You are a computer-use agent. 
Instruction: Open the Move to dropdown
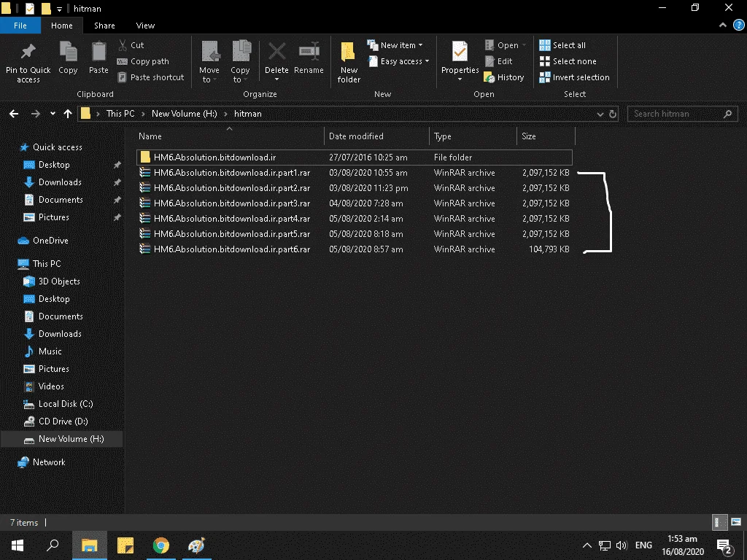(209, 75)
